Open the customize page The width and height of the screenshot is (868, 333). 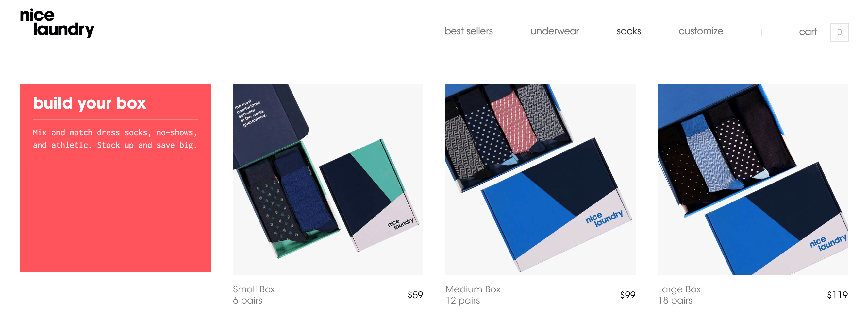tap(701, 31)
